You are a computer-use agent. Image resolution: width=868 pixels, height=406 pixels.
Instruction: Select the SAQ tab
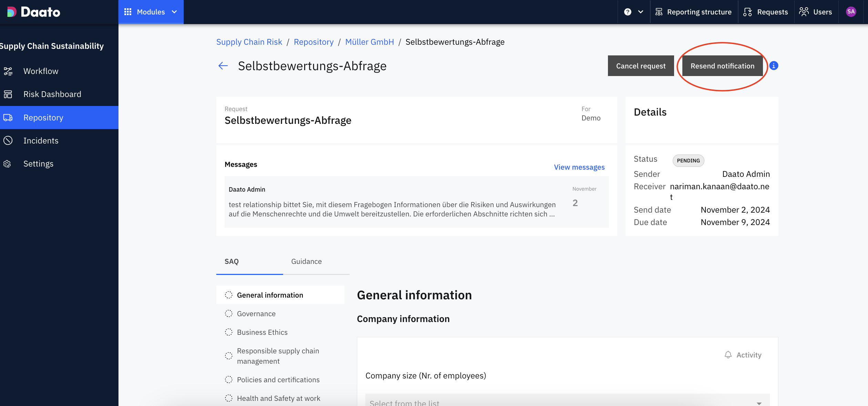(231, 261)
